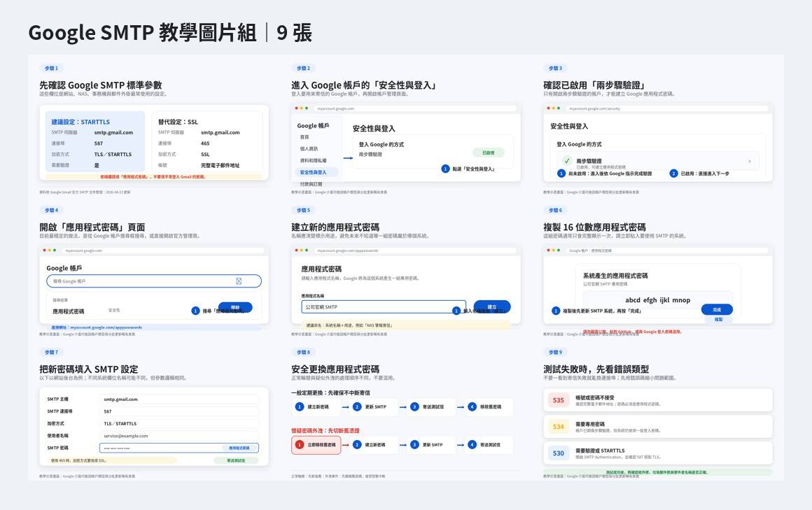
Task: Click the red 535 error code badge
Action: 559,400
